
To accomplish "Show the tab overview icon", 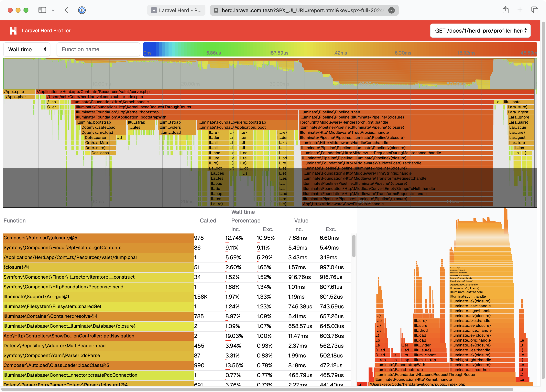I will click(535, 10).
